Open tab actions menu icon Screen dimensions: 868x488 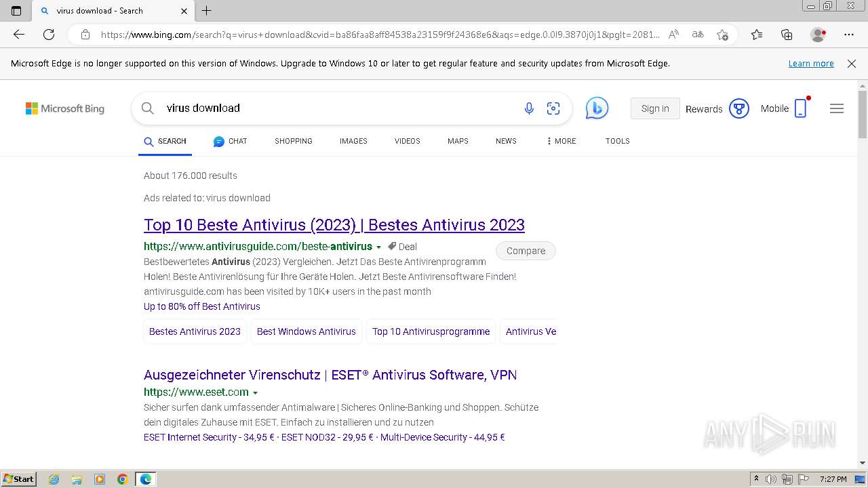coord(16,11)
